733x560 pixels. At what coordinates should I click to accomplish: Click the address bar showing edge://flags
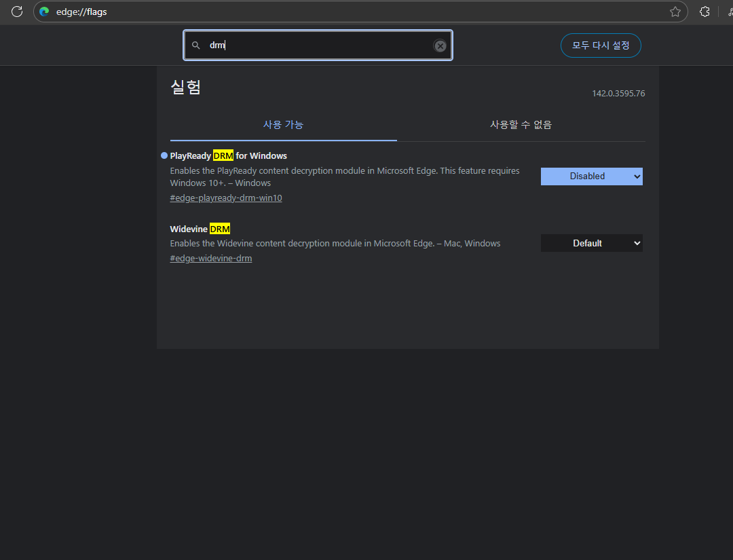pyautogui.click(x=360, y=12)
